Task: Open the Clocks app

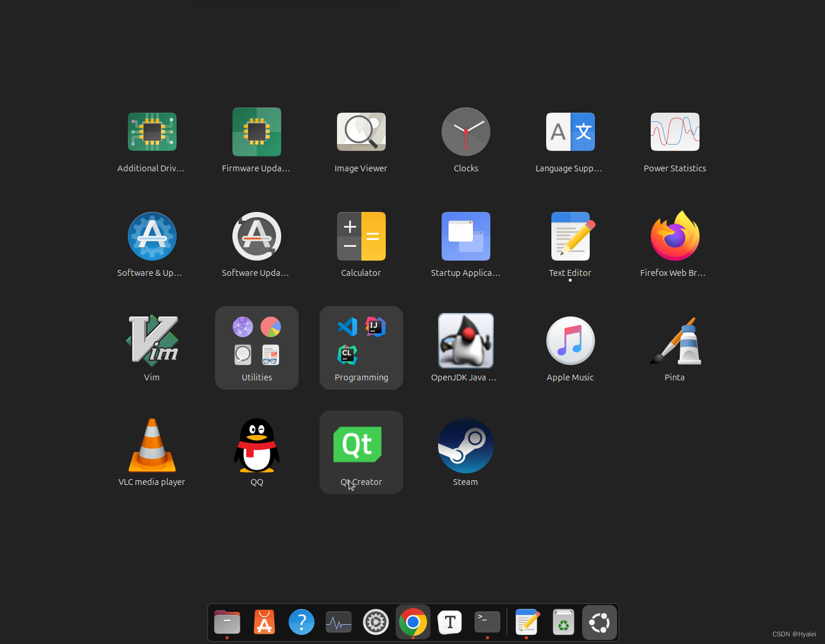Action: point(465,132)
